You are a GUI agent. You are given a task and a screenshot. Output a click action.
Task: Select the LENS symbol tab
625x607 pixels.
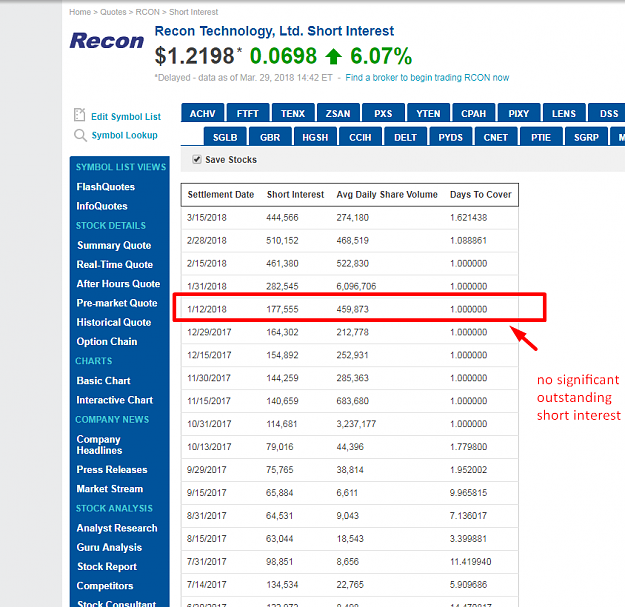coord(564,113)
